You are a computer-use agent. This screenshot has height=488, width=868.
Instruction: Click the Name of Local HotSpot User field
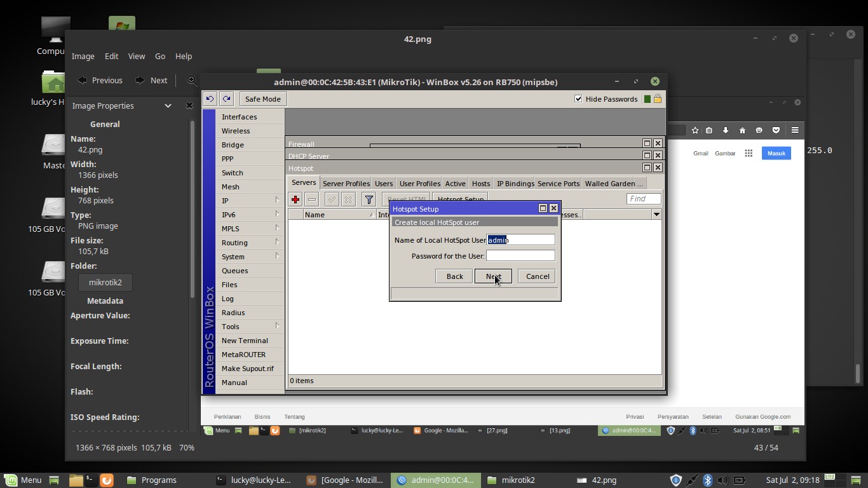pyautogui.click(x=520, y=240)
